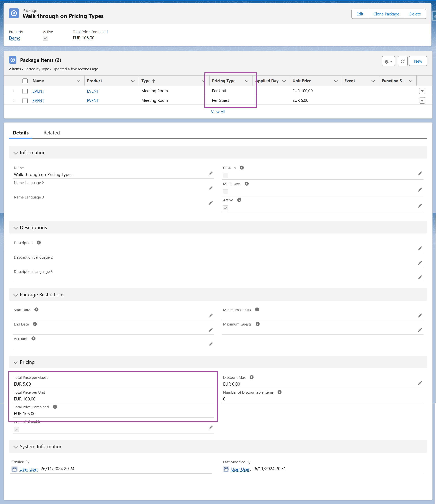
Task: Toggle the Custom checkbox
Action: (x=226, y=176)
